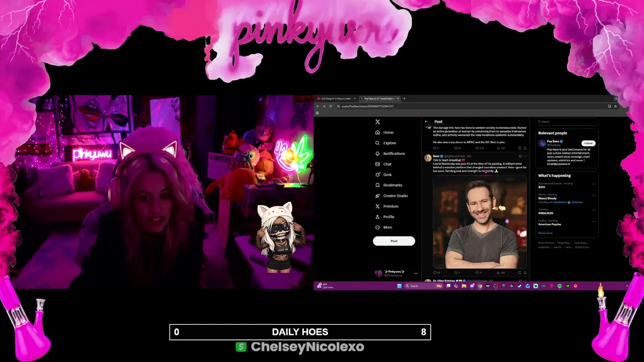Click the Post button in sidebar
Viewport: 644px width, 362px height.
click(394, 241)
